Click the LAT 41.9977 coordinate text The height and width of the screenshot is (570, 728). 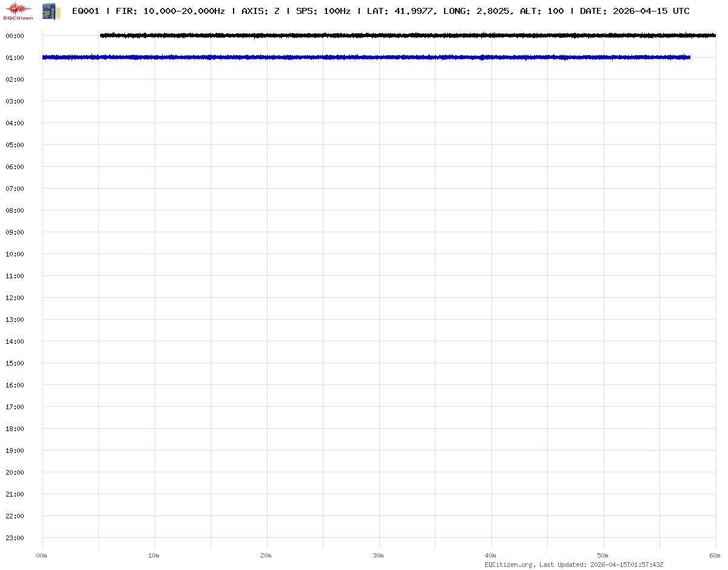400,11
